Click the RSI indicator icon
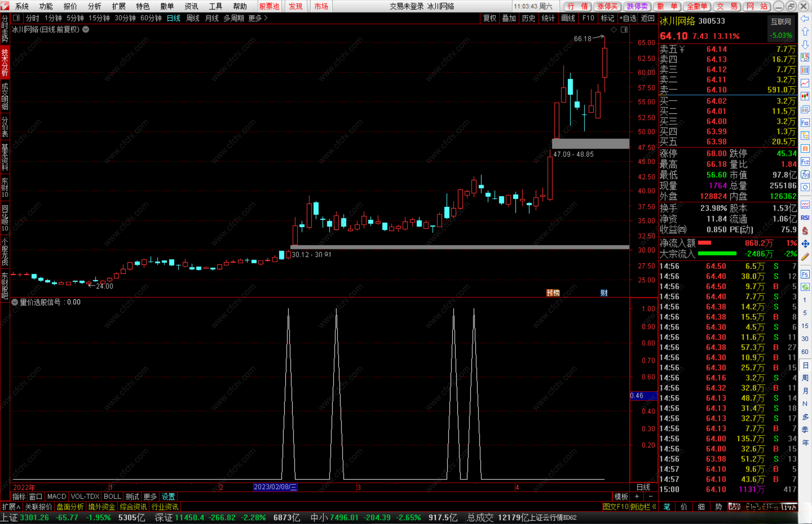 pyautogui.click(x=805, y=218)
